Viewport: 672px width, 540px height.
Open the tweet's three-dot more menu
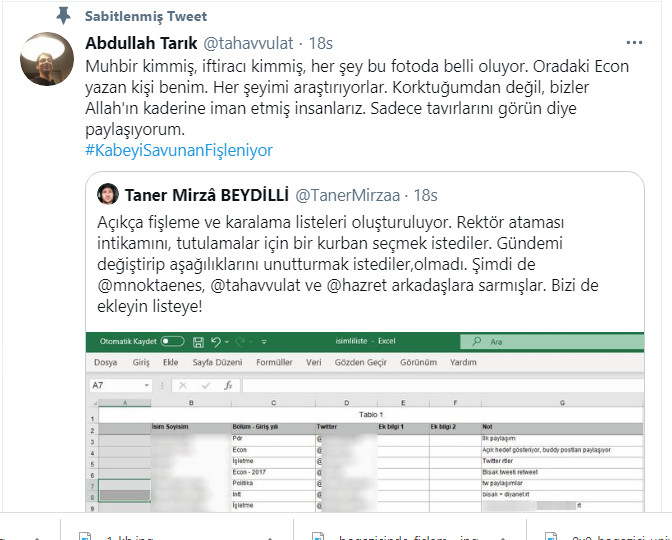pyautogui.click(x=634, y=43)
